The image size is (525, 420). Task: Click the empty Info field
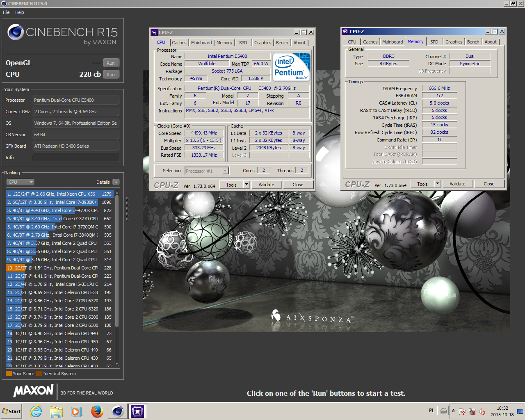point(76,157)
